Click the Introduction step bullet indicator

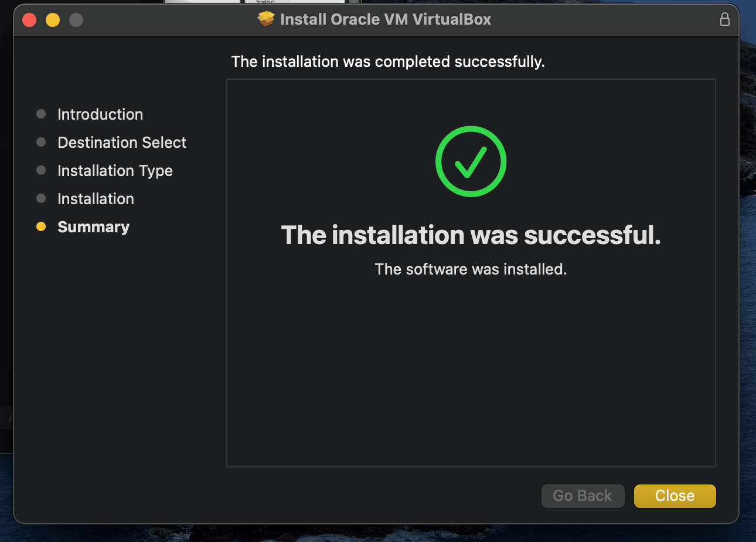tap(40, 114)
